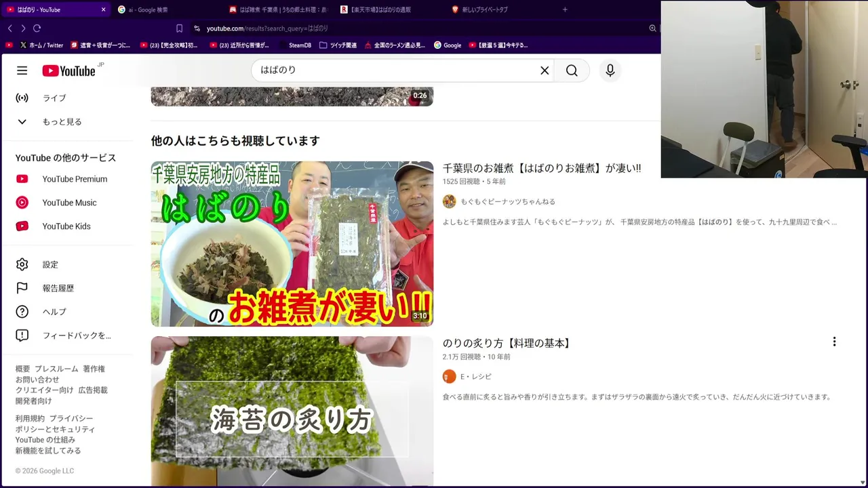The width and height of the screenshot is (868, 488).
Task: Visit channel name もぐもぐピーナッツちゃんねる
Action: [508, 201]
